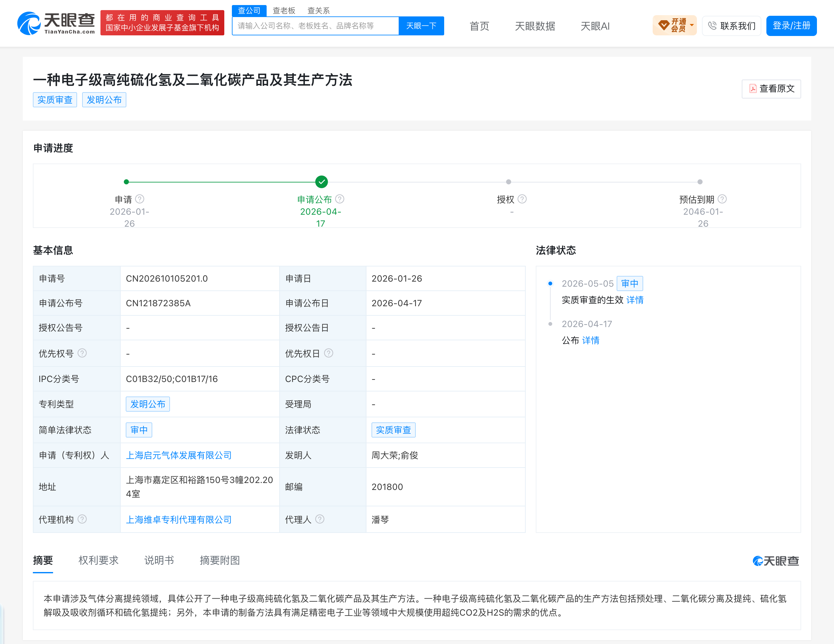Click the 发明公布 tag under the title
834x644 pixels.
(104, 99)
